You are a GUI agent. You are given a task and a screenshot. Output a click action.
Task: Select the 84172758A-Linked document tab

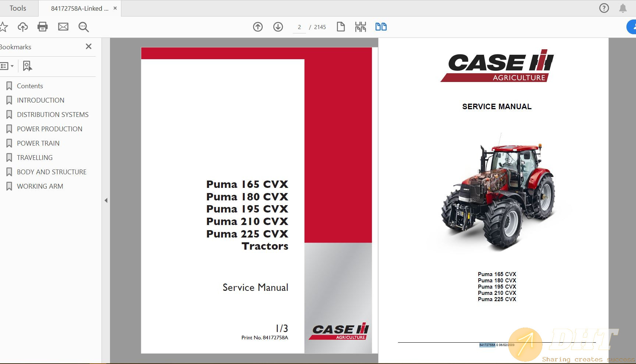[79, 8]
